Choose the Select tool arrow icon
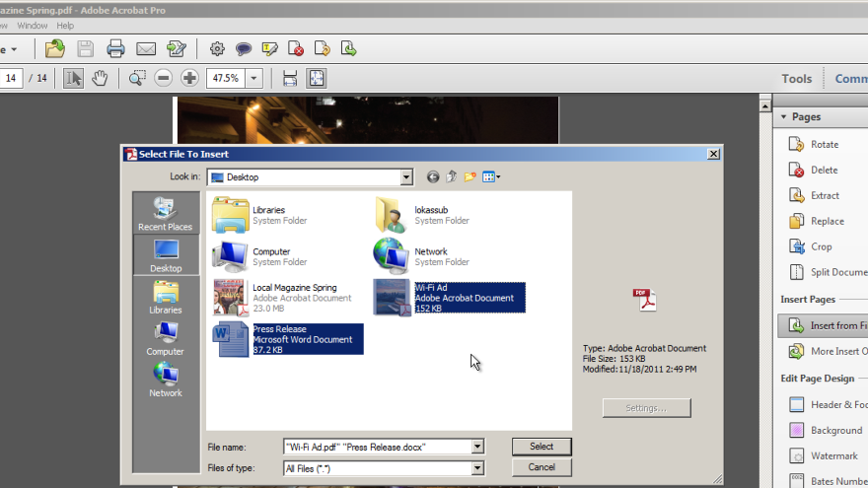 73,78
